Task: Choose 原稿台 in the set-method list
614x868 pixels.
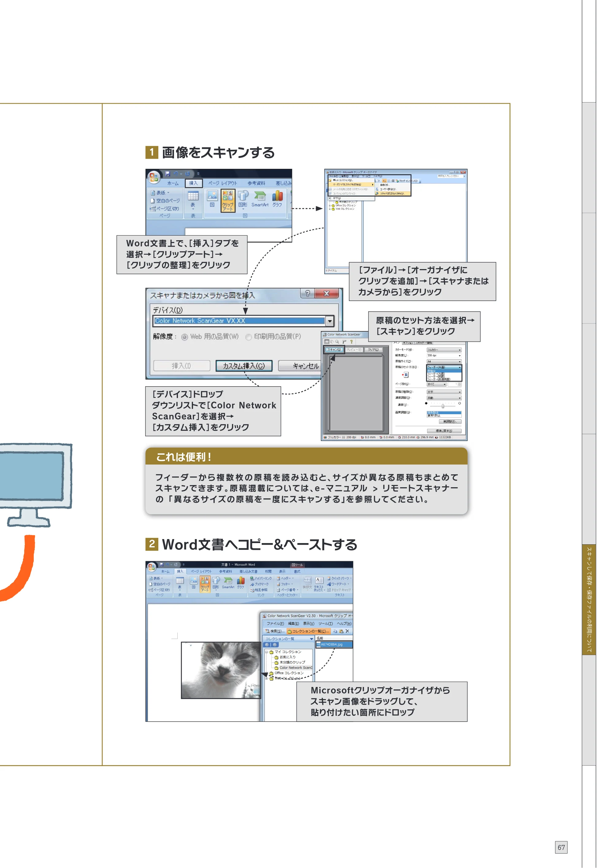Action: pos(444,371)
